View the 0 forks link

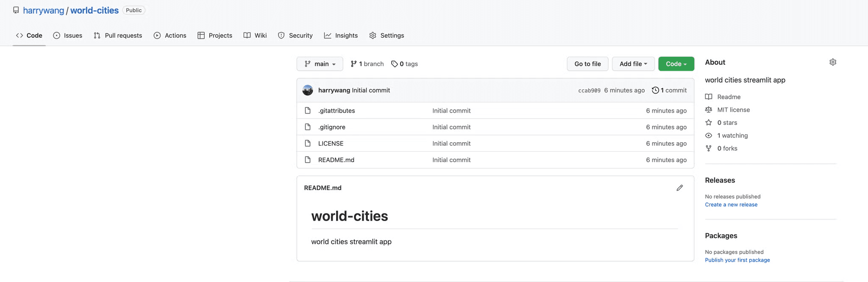point(721,149)
